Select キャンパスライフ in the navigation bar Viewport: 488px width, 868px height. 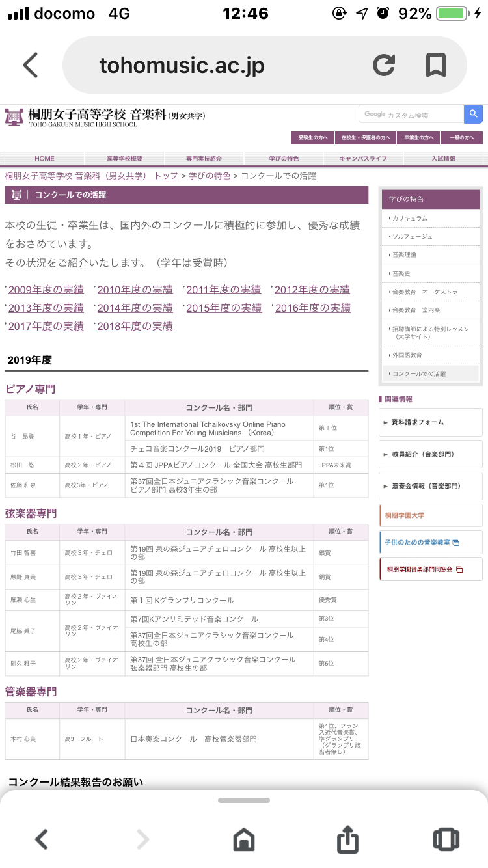(363, 159)
